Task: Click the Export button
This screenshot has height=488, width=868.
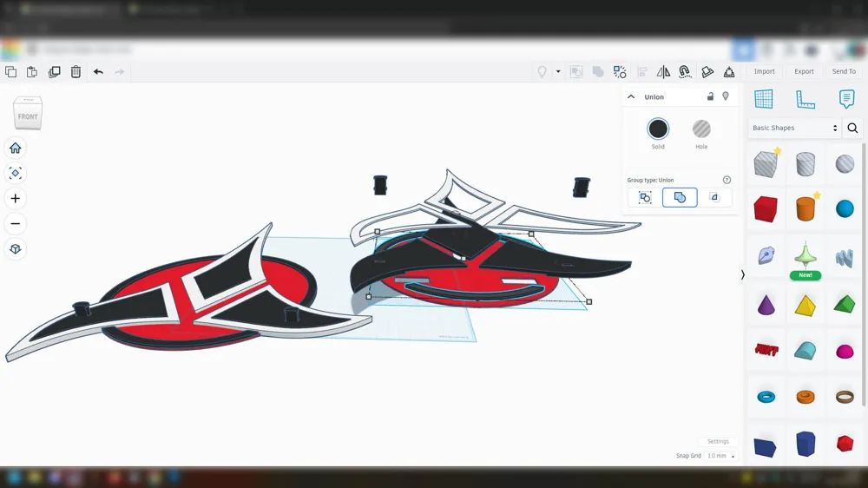Action: (x=804, y=72)
